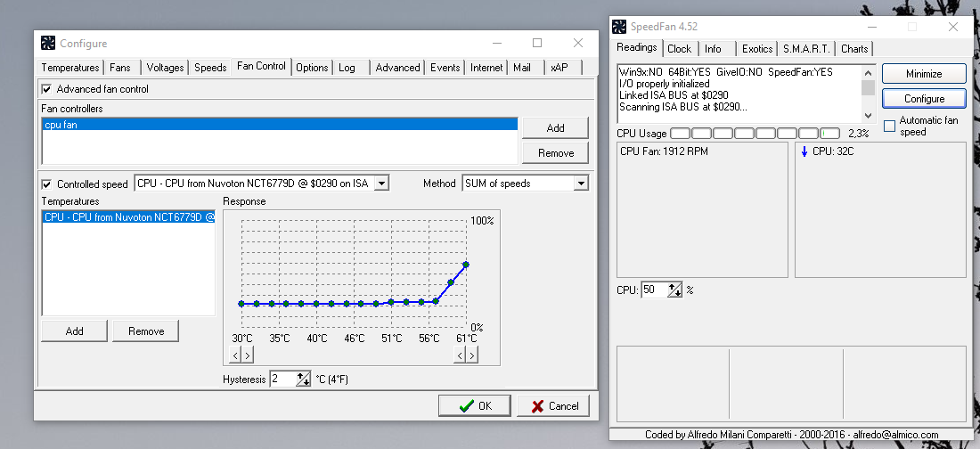Toggle the Advanced fan control checkbox
This screenshot has width=980, height=449.
click(x=46, y=89)
